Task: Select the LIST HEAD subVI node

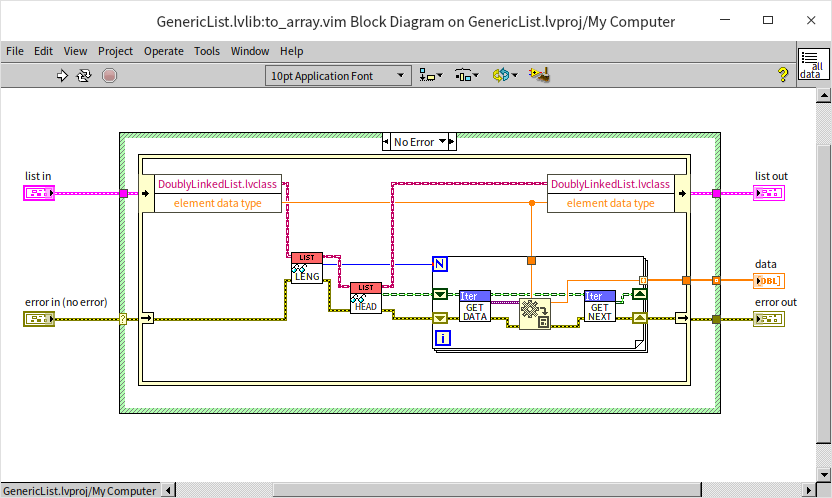Action: coord(366,298)
